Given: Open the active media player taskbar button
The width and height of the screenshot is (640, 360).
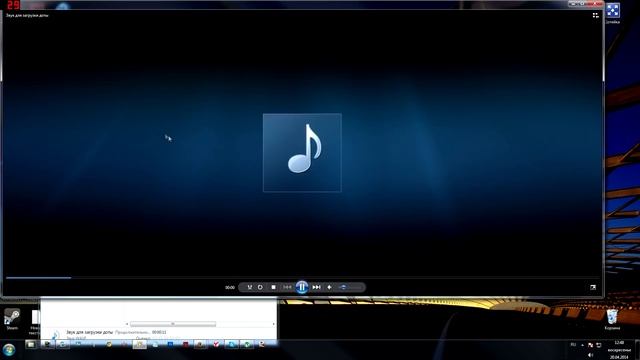Looking at the screenshot, I should 139,344.
